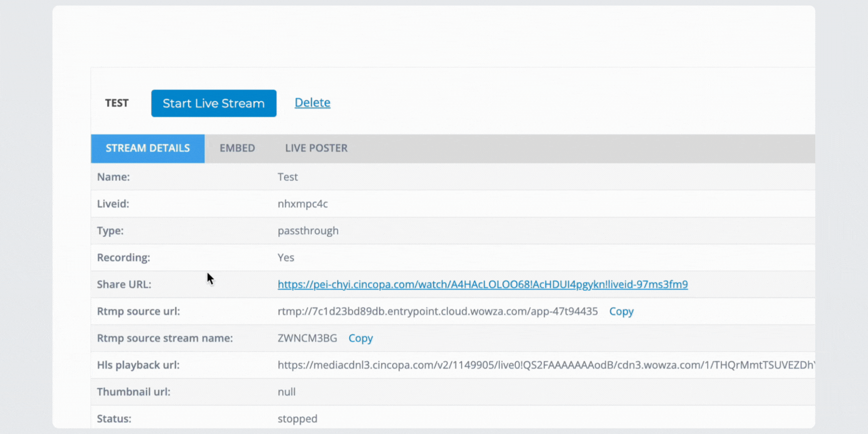868x434 pixels.
Task: Click the Recording value Yes
Action: [286, 258]
